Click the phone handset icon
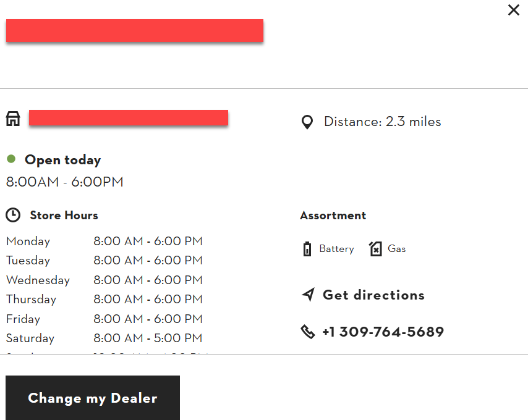This screenshot has width=528, height=420. point(308,332)
